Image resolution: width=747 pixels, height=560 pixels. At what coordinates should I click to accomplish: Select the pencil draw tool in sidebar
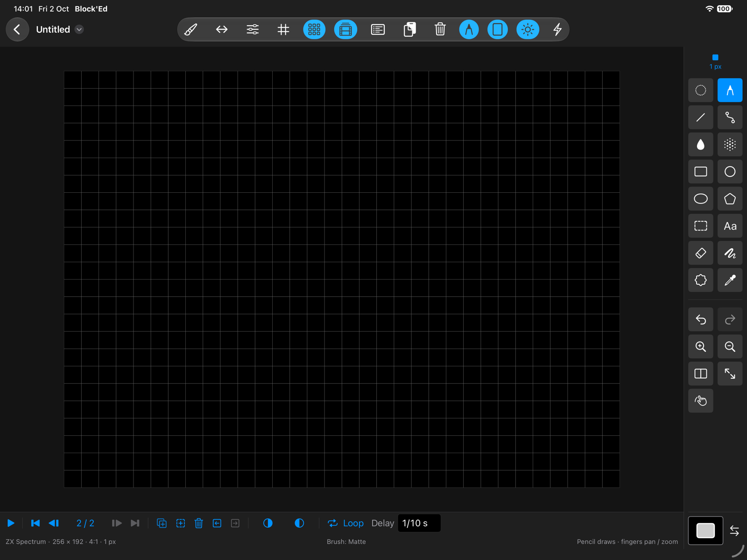(x=730, y=90)
